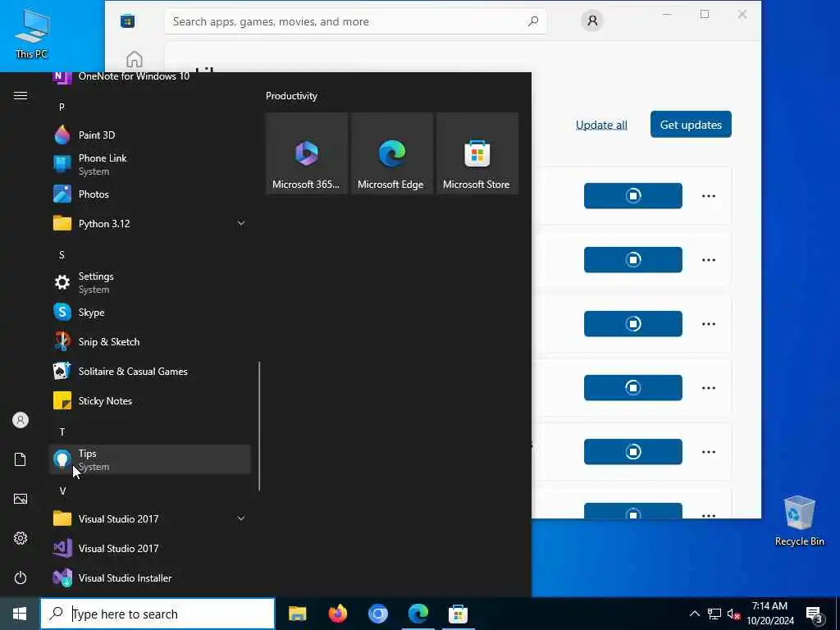Open network tray icon
Image resolution: width=840 pixels, height=630 pixels.
coord(714,614)
